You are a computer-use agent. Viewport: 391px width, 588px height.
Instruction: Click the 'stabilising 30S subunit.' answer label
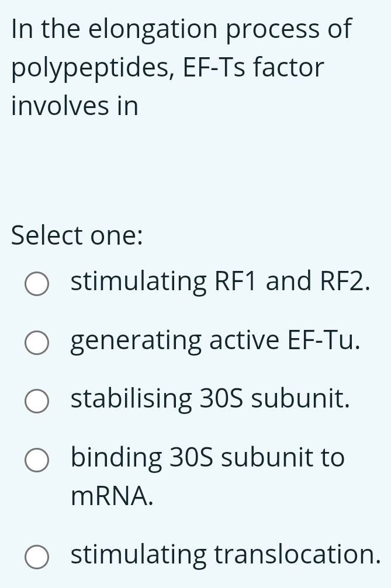[210, 399]
